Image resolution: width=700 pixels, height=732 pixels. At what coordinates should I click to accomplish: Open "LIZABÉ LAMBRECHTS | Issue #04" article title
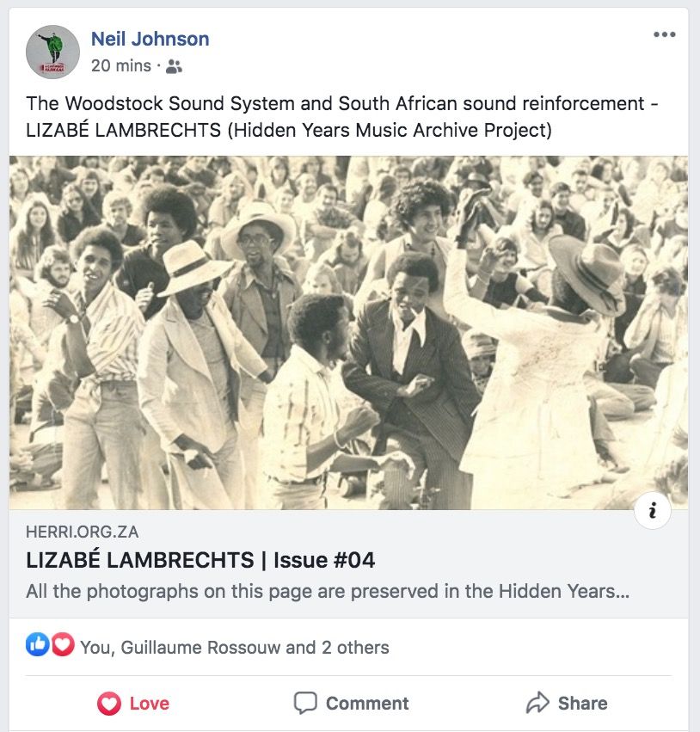click(200, 560)
